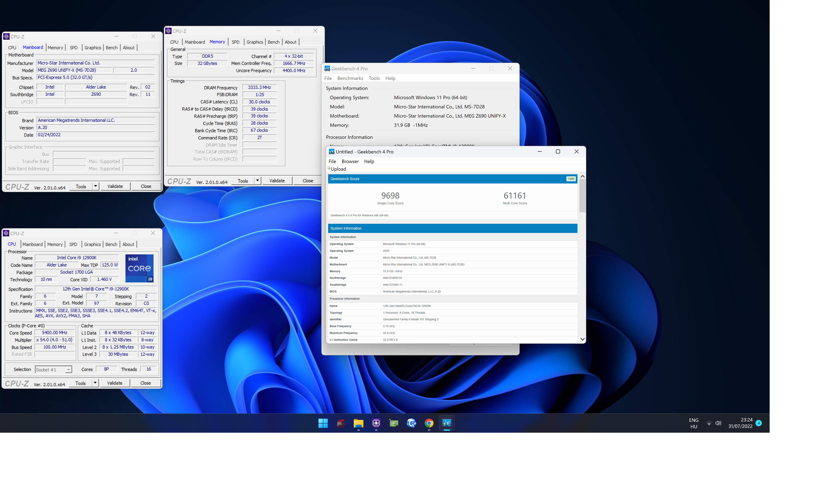Open the notification badge showing 4
The width and height of the screenshot is (837, 504).
758,423
